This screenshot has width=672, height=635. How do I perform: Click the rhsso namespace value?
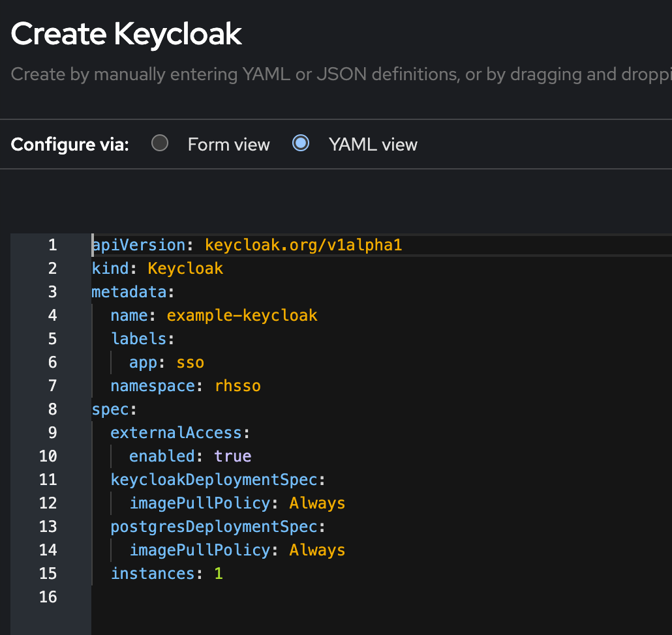click(x=238, y=386)
